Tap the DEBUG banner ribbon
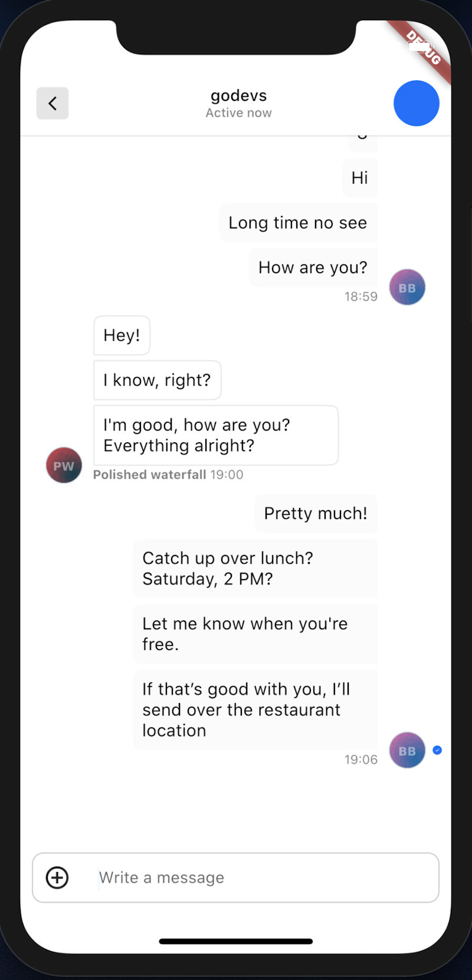 [x=424, y=48]
